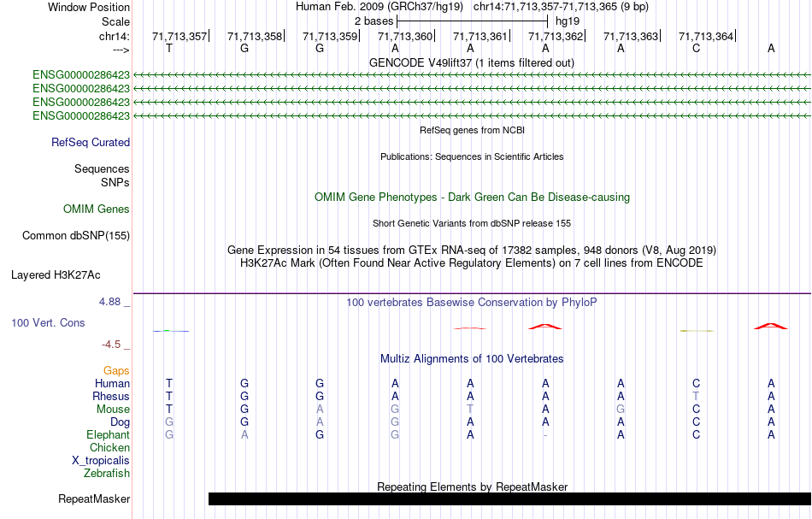Open 100 vertebrates Basewise Conservation by PhyloP
Screen dimensions: 812x519
(472, 303)
